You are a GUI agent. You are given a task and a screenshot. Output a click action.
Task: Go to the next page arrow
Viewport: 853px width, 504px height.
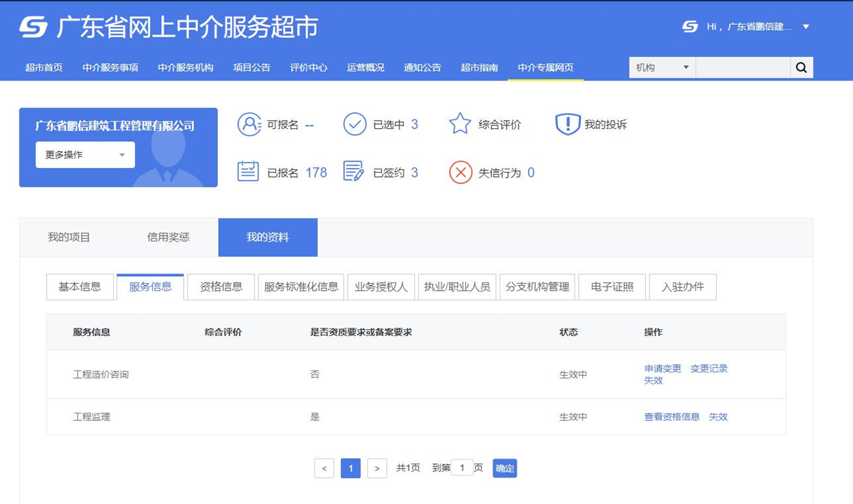pos(377,468)
